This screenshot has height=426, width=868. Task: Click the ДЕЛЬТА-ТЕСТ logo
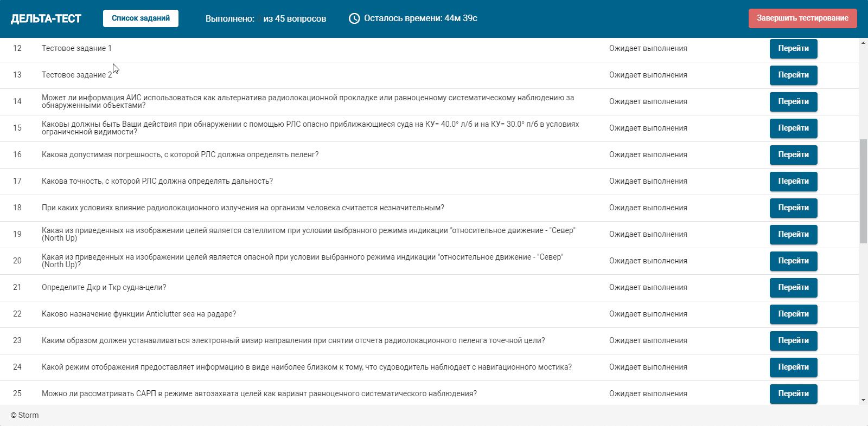tap(46, 18)
